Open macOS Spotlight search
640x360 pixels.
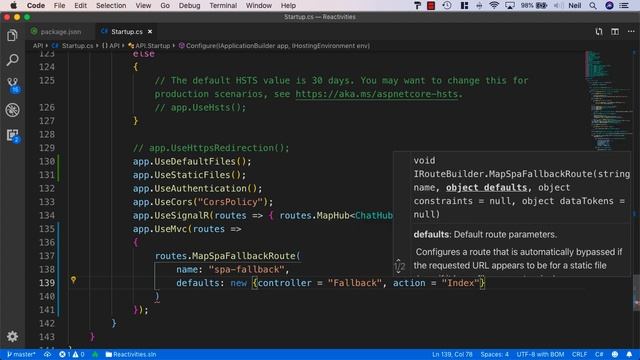click(x=593, y=5)
